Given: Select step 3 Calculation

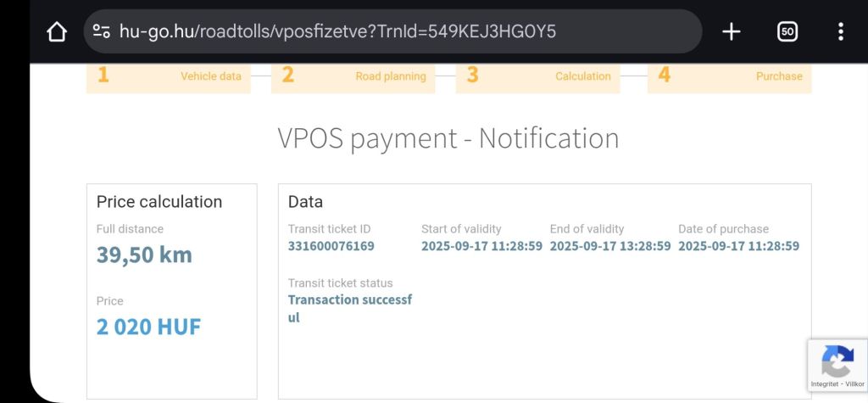Looking at the screenshot, I should click(x=538, y=76).
